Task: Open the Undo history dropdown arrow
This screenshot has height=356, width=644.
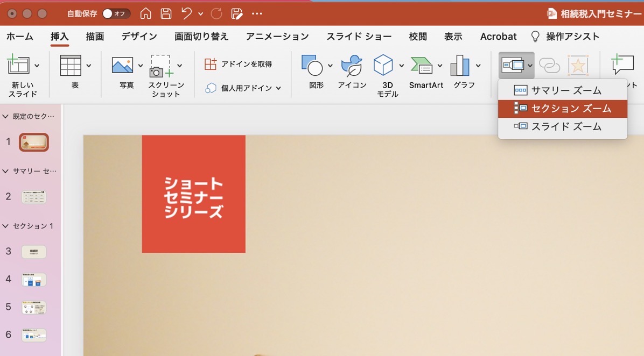Action: pyautogui.click(x=200, y=14)
